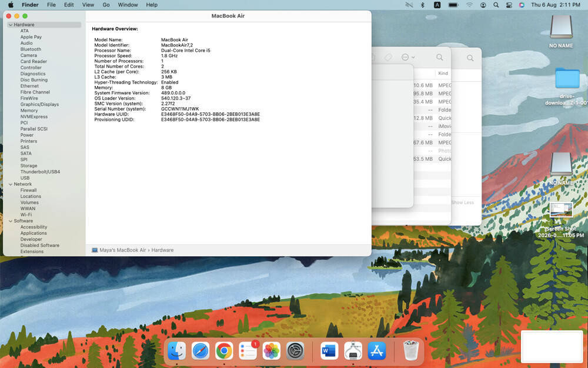Select NVMExpress in the sidebar
This screenshot has height=368, width=588.
pos(34,117)
